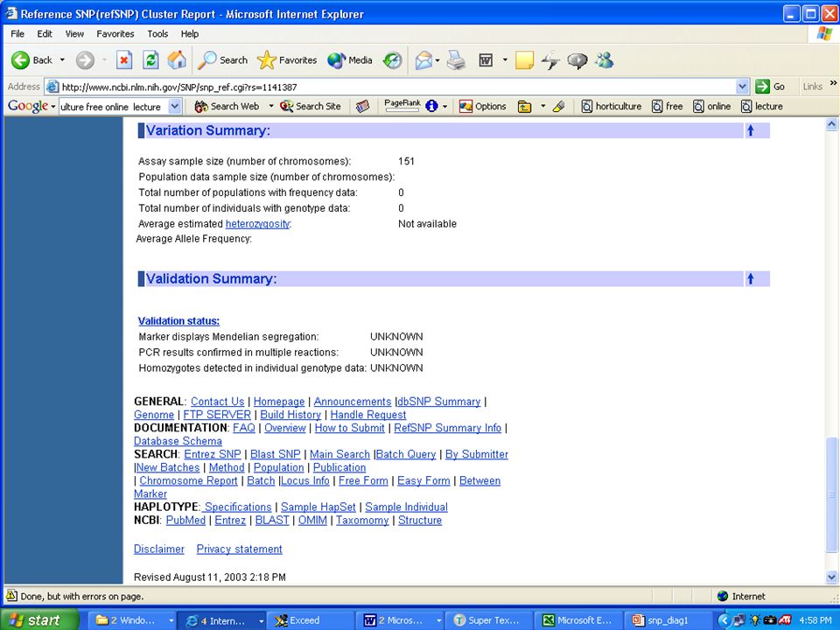The image size is (840, 630).
Task: Open the Validation status link
Action: pyautogui.click(x=178, y=321)
